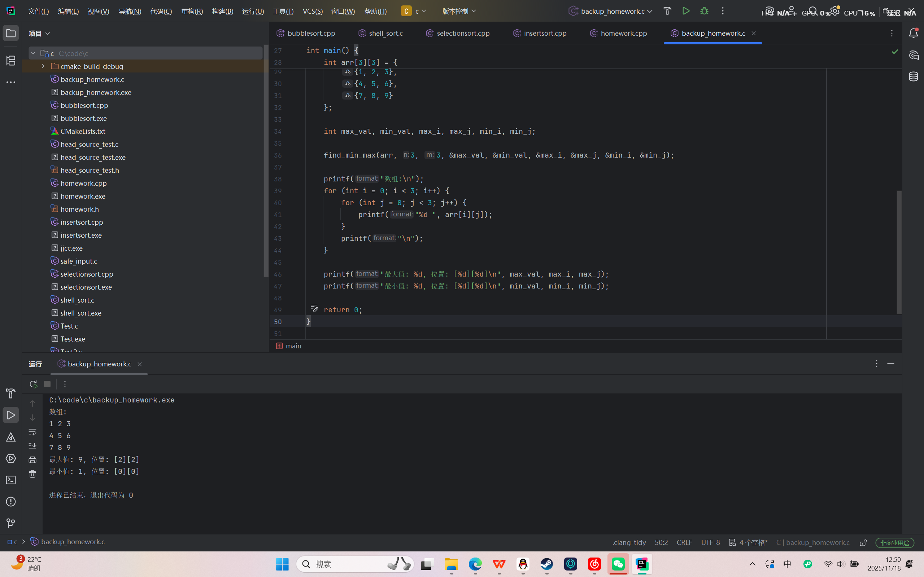Open the 版本控制 dropdown
The height and width of the screenshot is (577, 924).
click(459, 11)
